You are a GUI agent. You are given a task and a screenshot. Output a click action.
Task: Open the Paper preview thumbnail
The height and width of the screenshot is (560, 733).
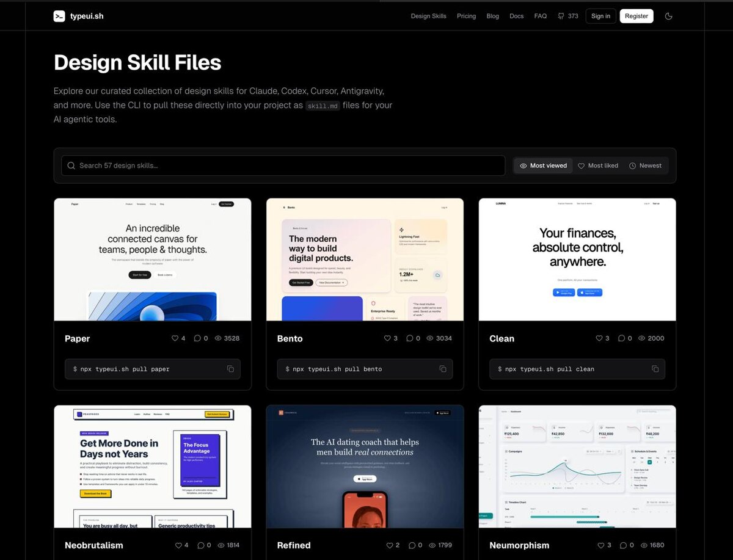pyautogui.click(x=153, y=260)
